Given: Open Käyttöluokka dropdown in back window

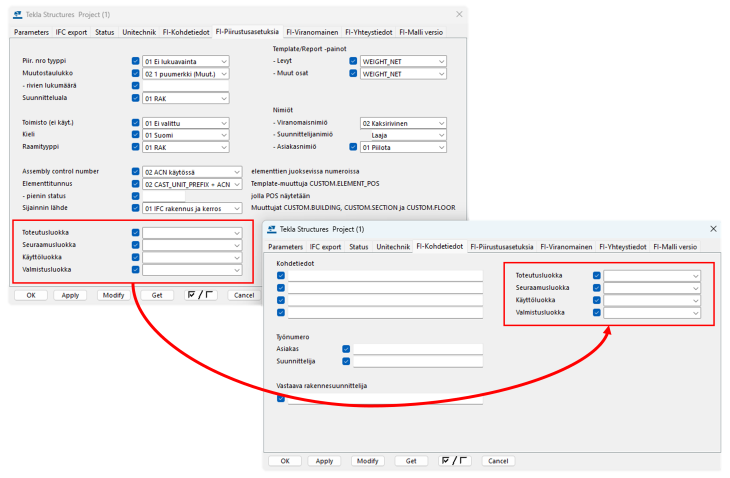Looking at the screenshot, I should coord(192,257).
